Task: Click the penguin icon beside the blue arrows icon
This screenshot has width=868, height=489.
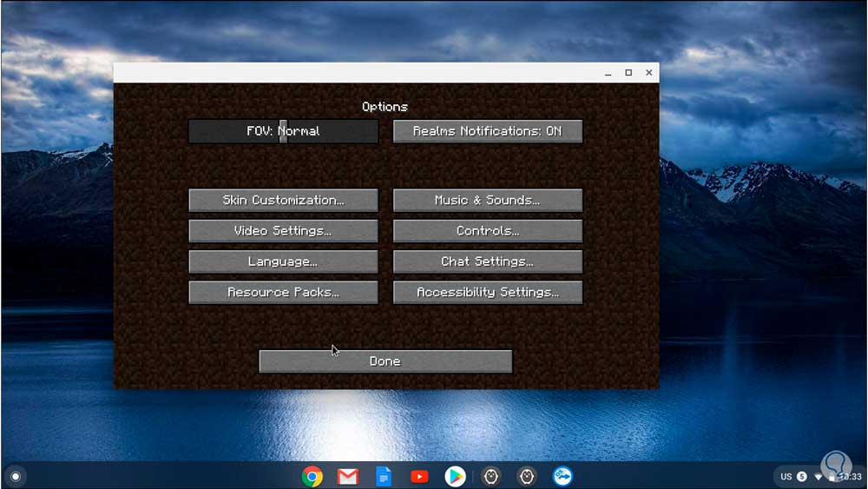Action: (x=527, y=476)
